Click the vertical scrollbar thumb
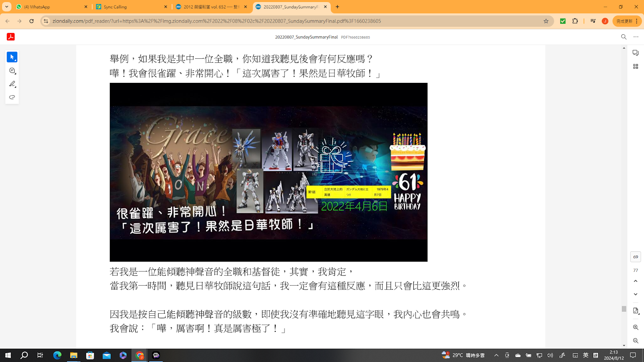 (x=624, y=309)
